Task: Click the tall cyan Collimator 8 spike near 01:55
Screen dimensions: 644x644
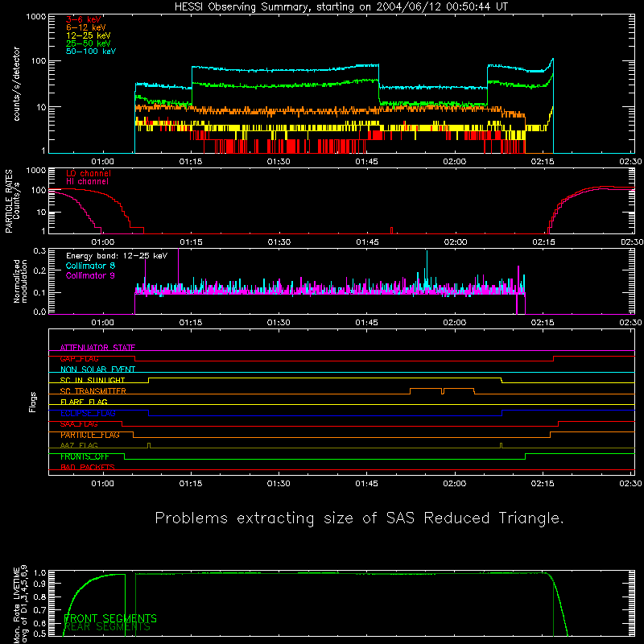Action: click(x=427, y=267)
